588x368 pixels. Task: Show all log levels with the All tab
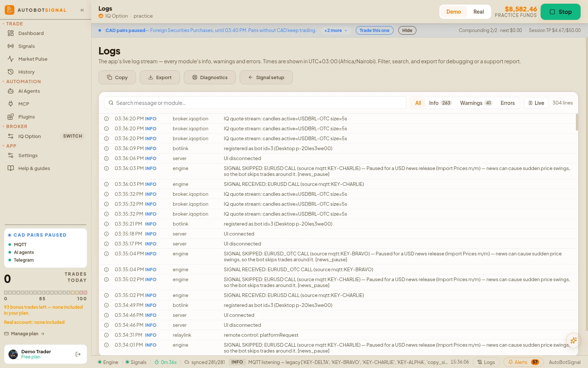[418, 103]
